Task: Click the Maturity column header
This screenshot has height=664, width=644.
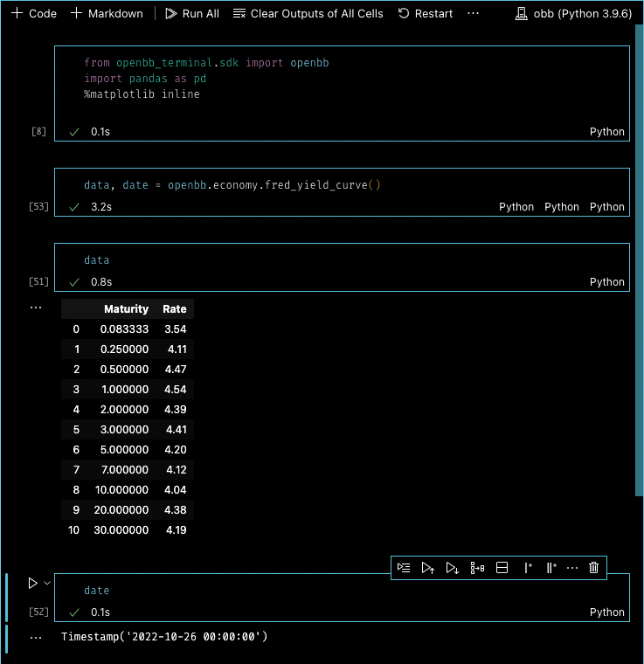Action: click(x=126, y=309)
